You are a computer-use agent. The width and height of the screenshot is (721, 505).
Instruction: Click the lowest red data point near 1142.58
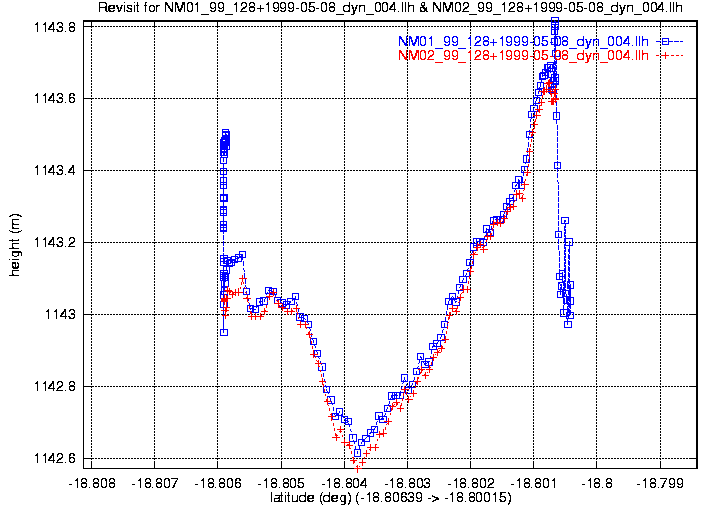(x=359, y=466)
